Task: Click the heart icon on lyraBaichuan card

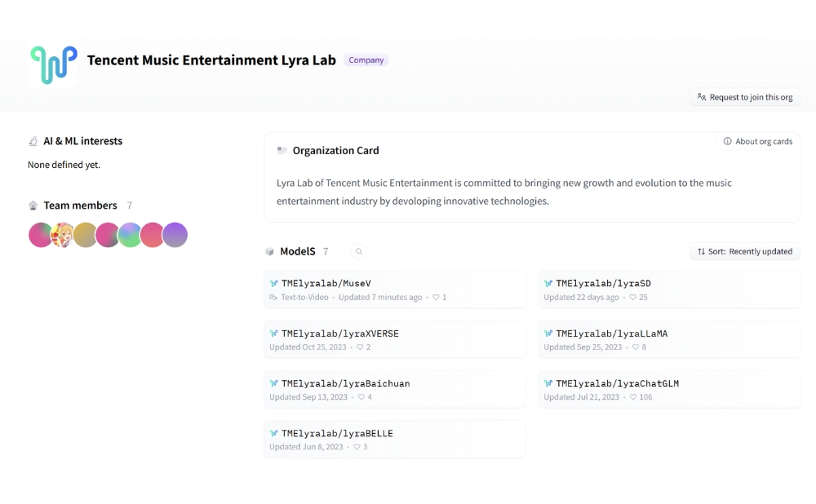Action: click(361, 397)
